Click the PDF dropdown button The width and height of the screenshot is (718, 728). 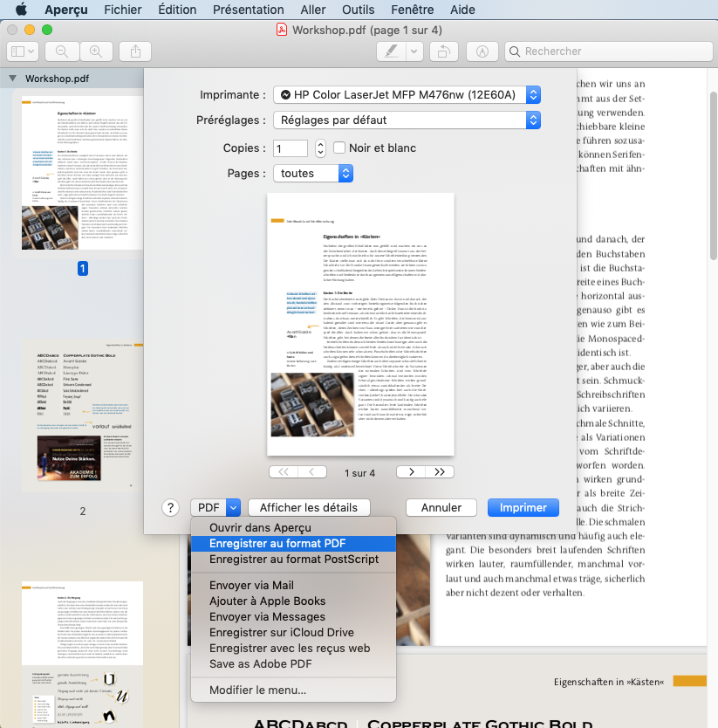(x=215, y=507)
